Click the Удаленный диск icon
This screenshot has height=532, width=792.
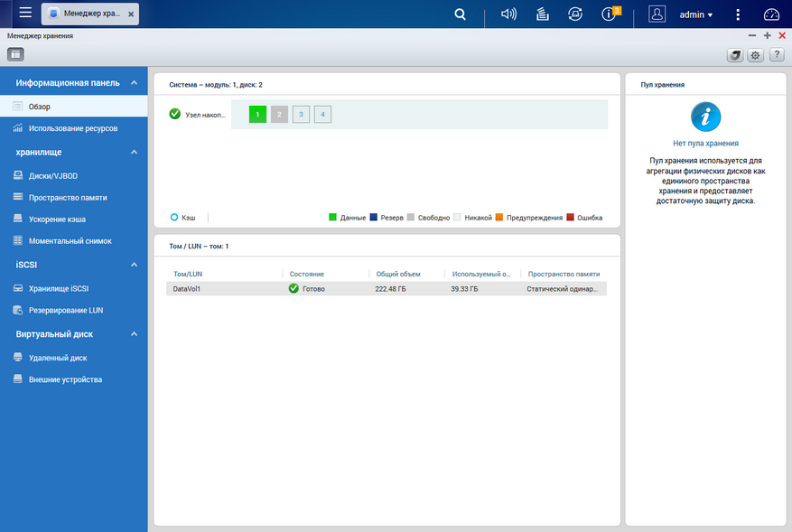click(18, 357)
